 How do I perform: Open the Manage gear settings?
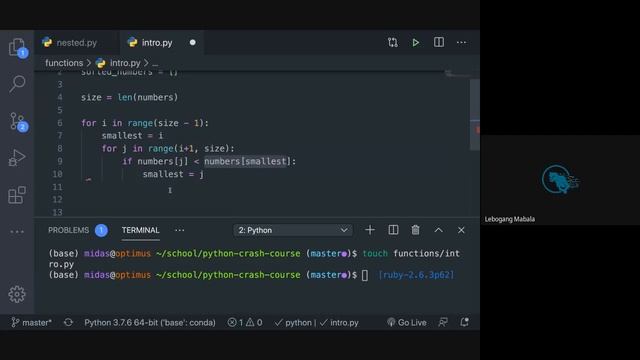coord(17,294)
